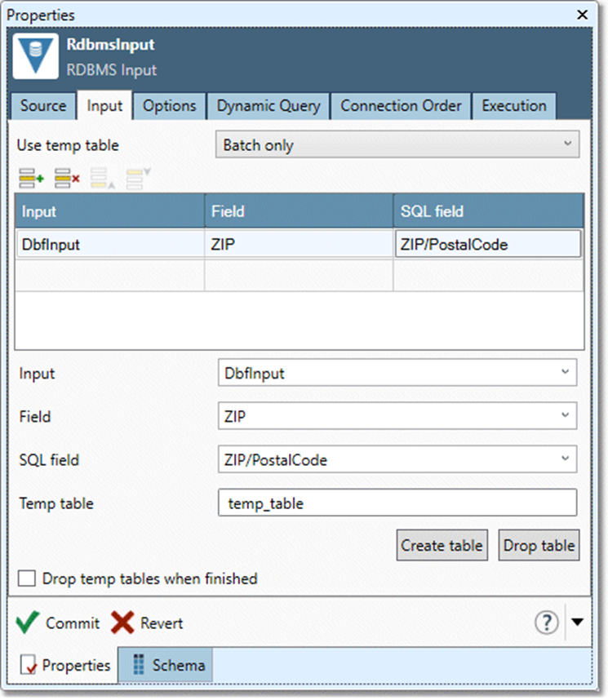
Task: Open the Dynamic Query tab
Action: click(268, 106)
